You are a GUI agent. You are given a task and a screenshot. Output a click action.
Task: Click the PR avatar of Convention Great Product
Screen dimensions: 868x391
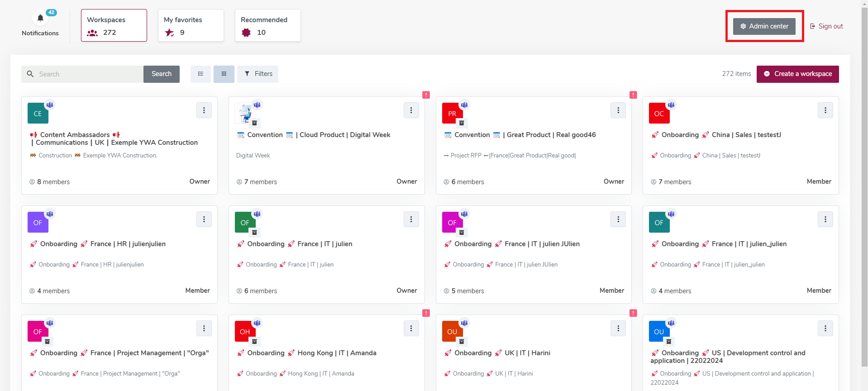click(x=453, y=113)
